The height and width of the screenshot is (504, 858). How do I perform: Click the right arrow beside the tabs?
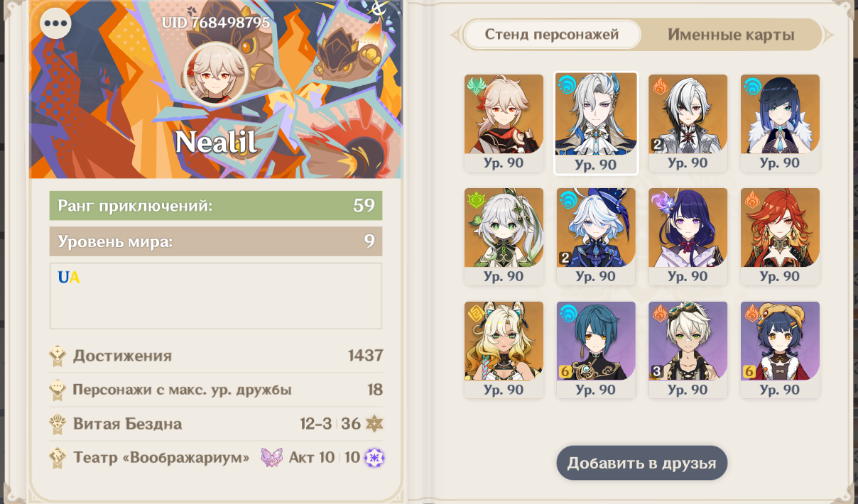tap(828, 35)
